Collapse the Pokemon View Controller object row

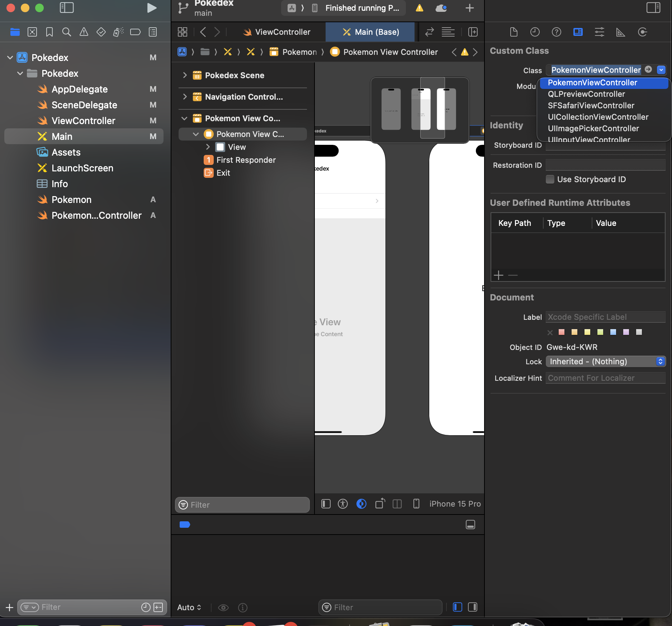tap(196, 134)
